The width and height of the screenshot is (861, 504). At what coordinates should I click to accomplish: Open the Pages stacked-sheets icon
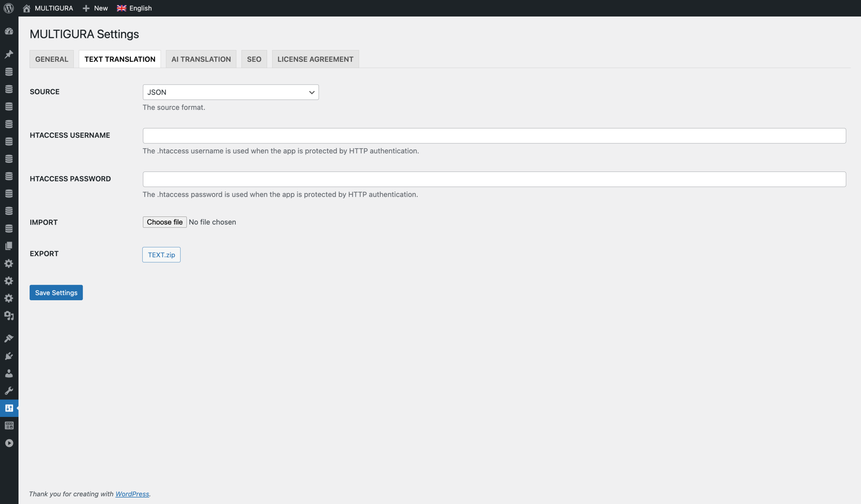[9, 246]
